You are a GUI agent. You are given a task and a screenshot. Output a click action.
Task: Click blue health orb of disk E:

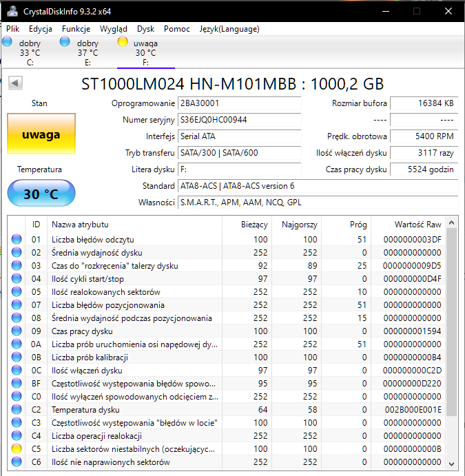coord(65,41)
